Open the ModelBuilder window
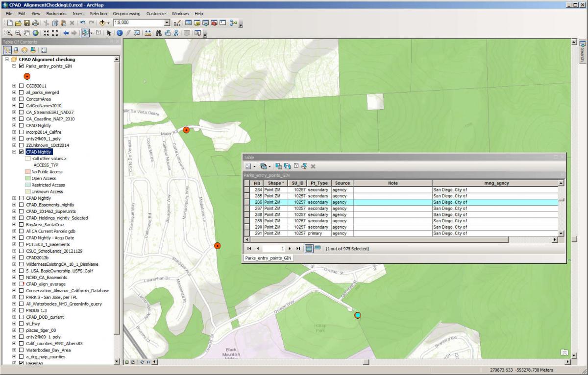 (233, 23)
